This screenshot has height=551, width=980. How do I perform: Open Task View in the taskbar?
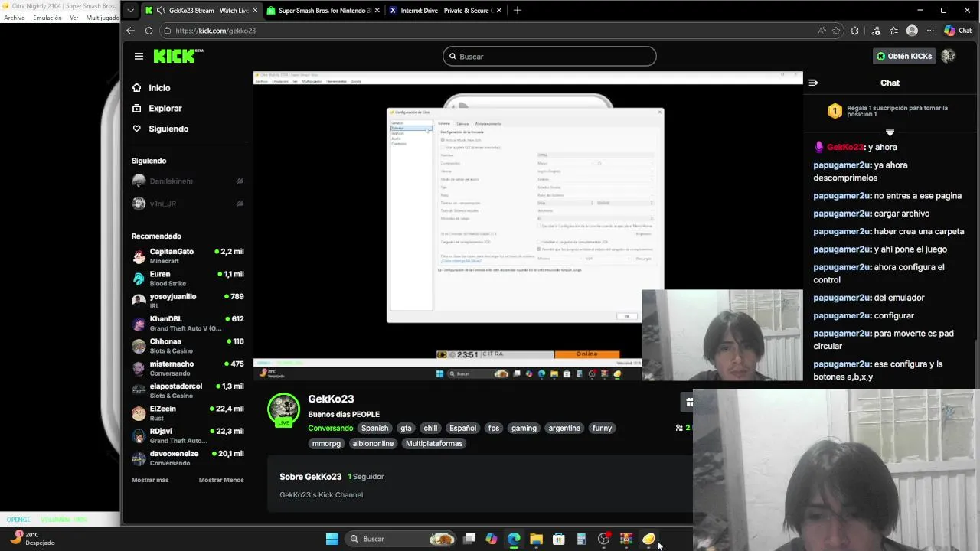click(469, 539)
